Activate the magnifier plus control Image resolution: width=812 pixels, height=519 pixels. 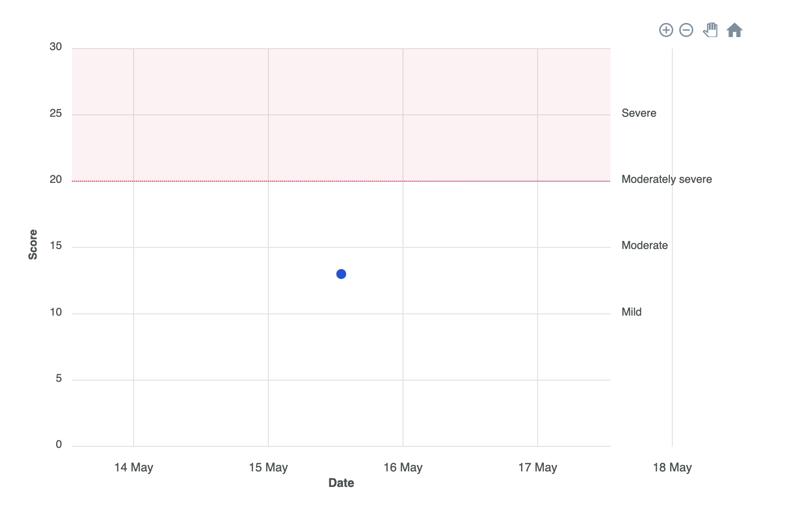(x=667, y=30)
